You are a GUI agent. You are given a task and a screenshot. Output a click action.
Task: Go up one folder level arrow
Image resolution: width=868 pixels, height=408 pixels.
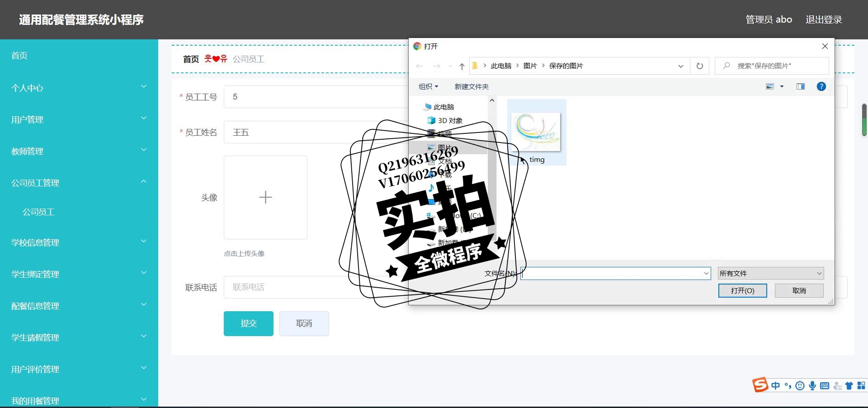[462, 66]
